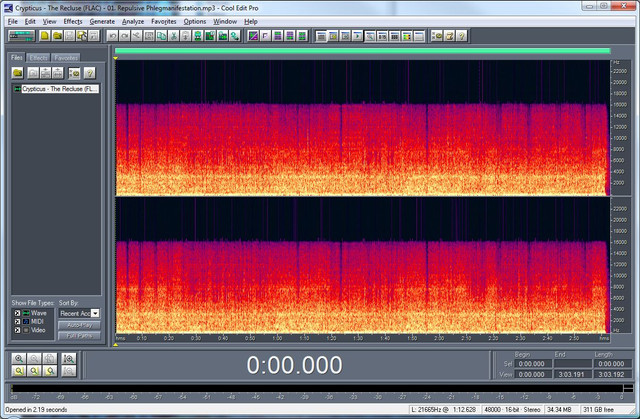Image resolution: width=640 pixels, height=419 pixels.
Task: Open the Effects menu
Action: (73, 21)
